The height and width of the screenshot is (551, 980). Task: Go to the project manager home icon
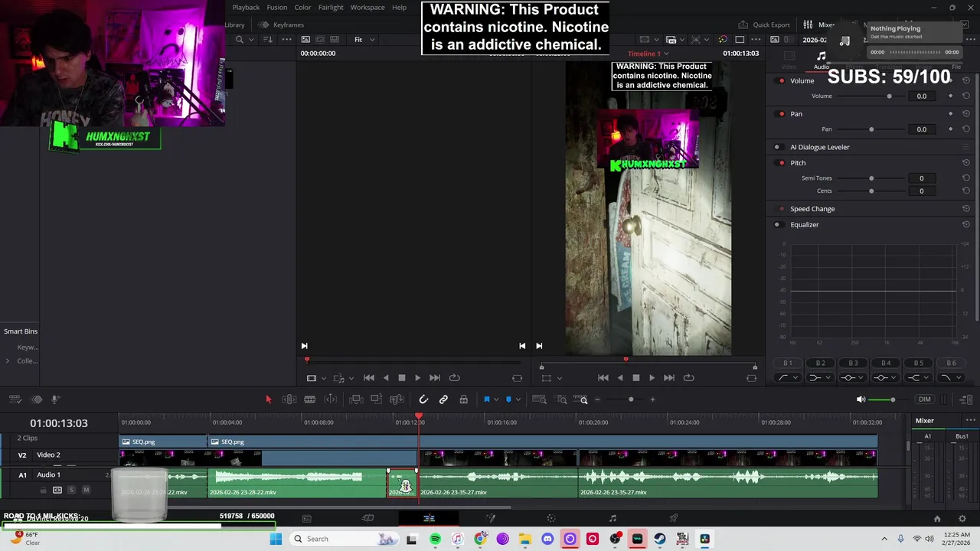936,518
